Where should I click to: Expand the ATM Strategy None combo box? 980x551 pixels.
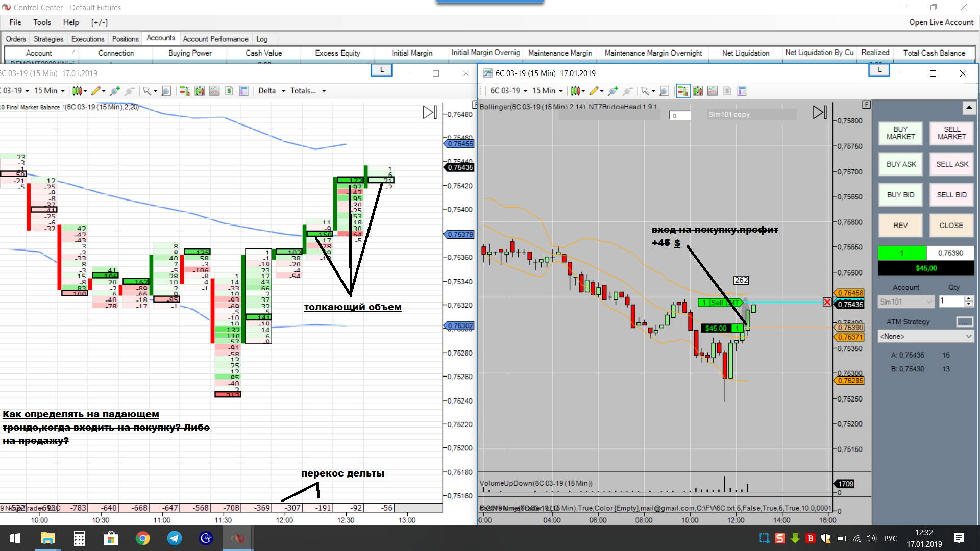[925, 336]
